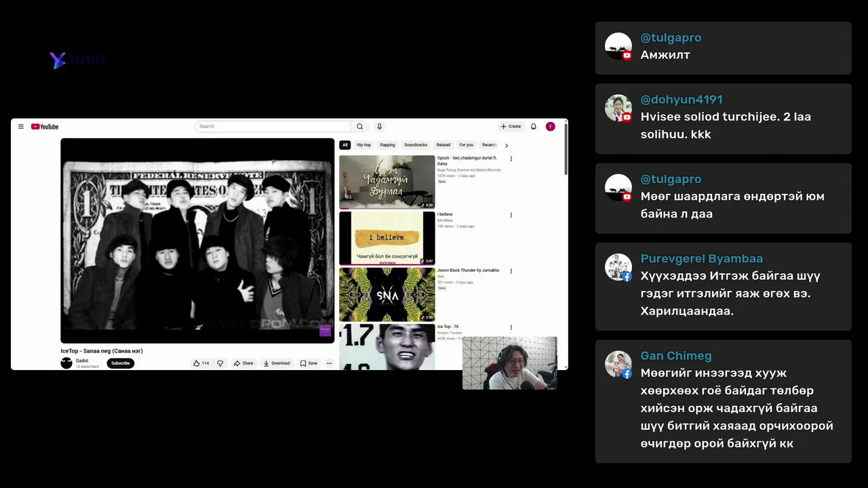Open options menu for i believe video
This screenshot has width=868, height=488.
[x=511, y=216]
